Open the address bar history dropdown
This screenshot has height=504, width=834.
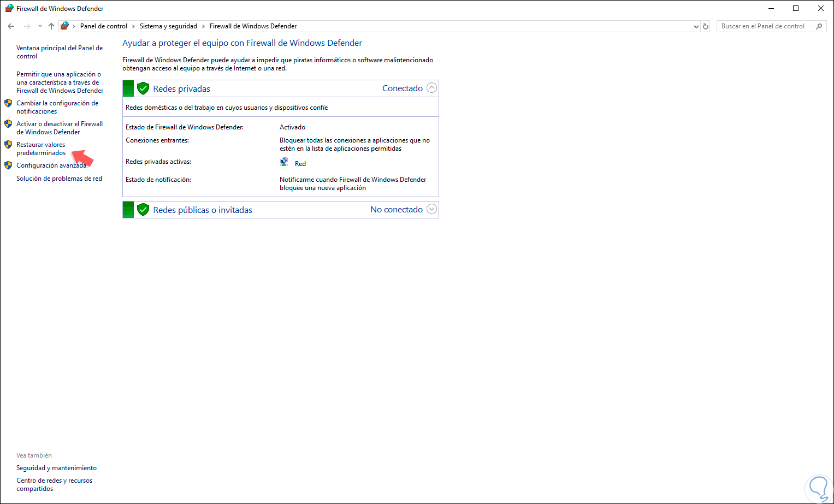pyautogui.click(x=696, y=26)
